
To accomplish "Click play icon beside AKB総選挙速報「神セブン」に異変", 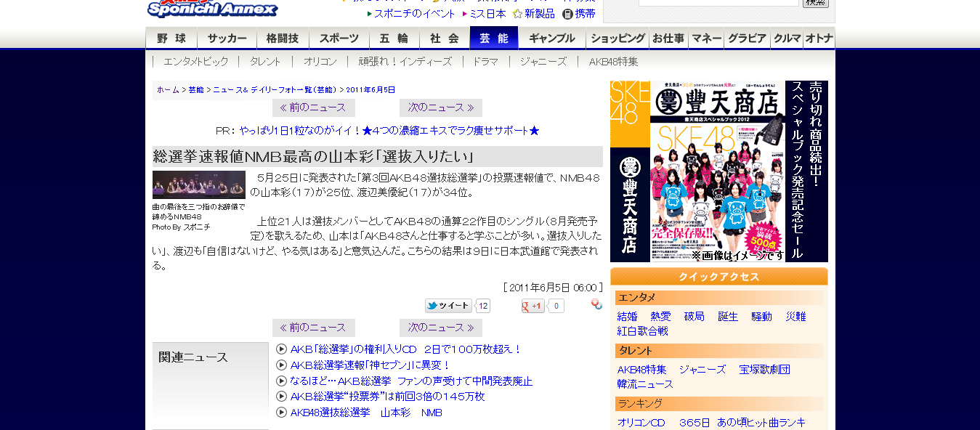I will tap(282, 365).
